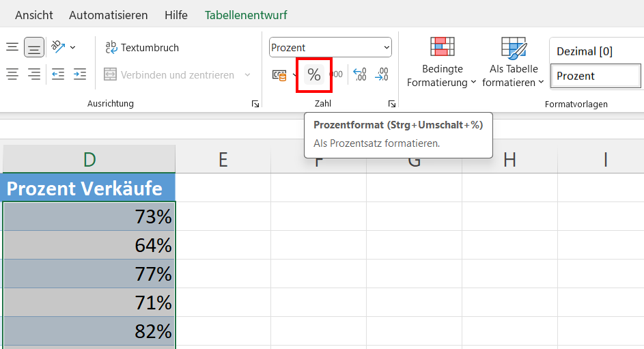Image resolution: width=644 pixels, height=349 pixels.
Task: Open Als Tabelle formatieren menu
Action: (x=514, y=62)
